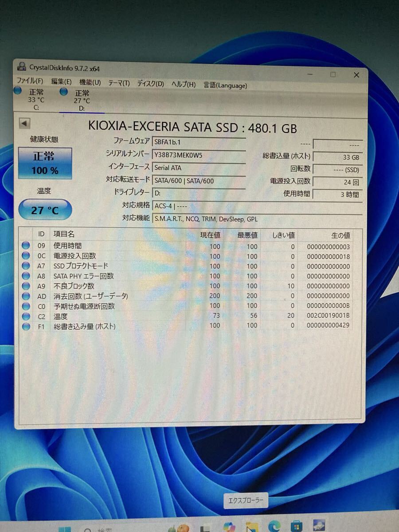The image size is (399, 532).
Task: Click raw value 000000000429
Action: (329, 326)
